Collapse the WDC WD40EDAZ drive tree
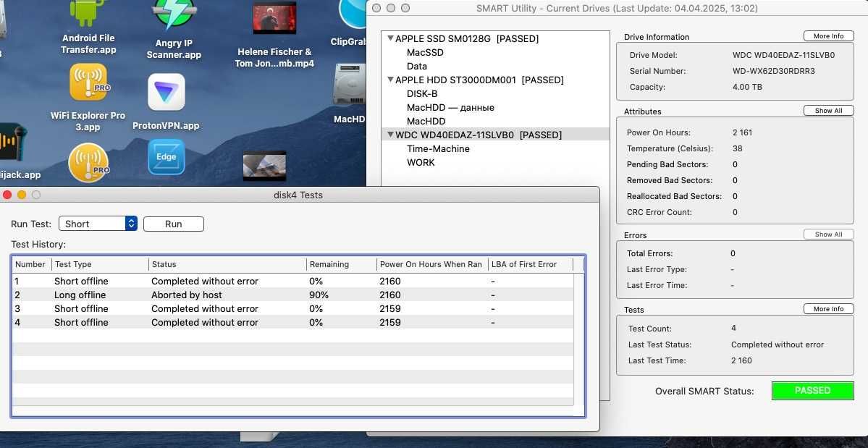The height and width of the screenshot is (448, 868). click(390, 135)
